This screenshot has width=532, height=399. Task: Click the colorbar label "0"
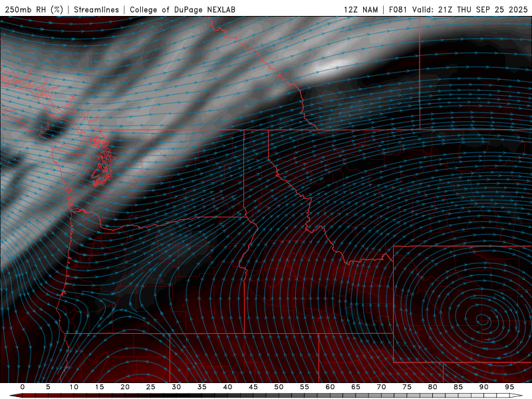(x=23, y=387)
